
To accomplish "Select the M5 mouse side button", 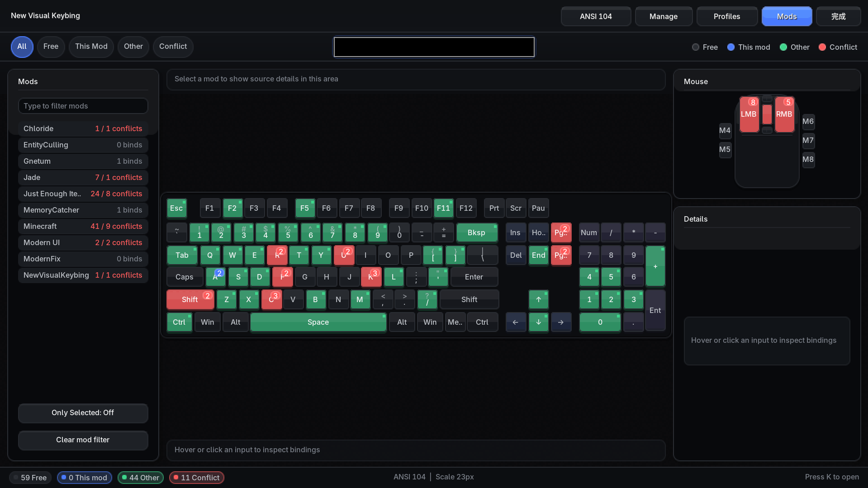I will point(725,150).
